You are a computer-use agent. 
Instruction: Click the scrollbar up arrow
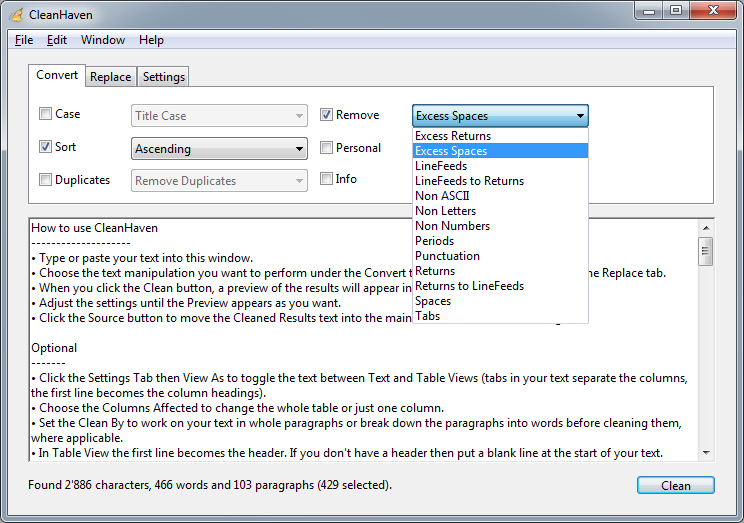(706, 228)
